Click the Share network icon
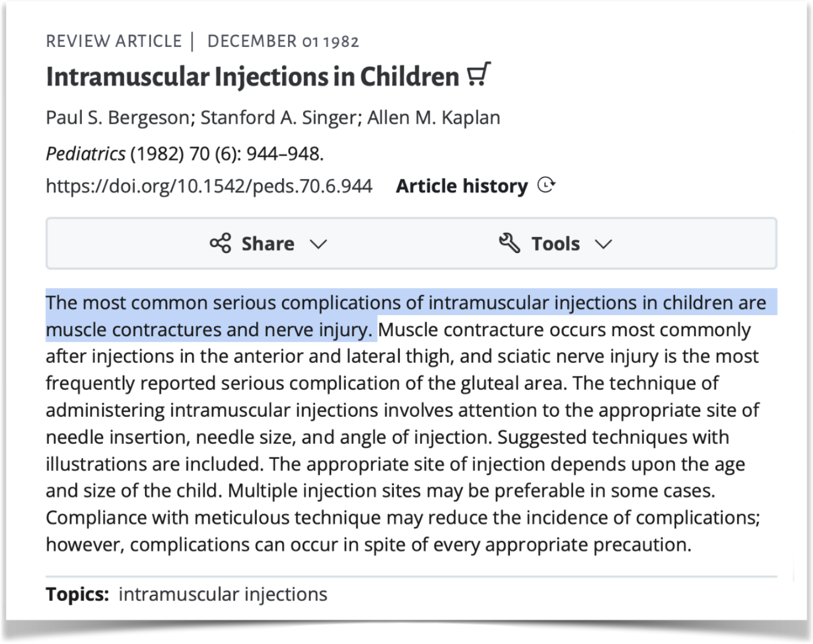 [x=220, y=243]
